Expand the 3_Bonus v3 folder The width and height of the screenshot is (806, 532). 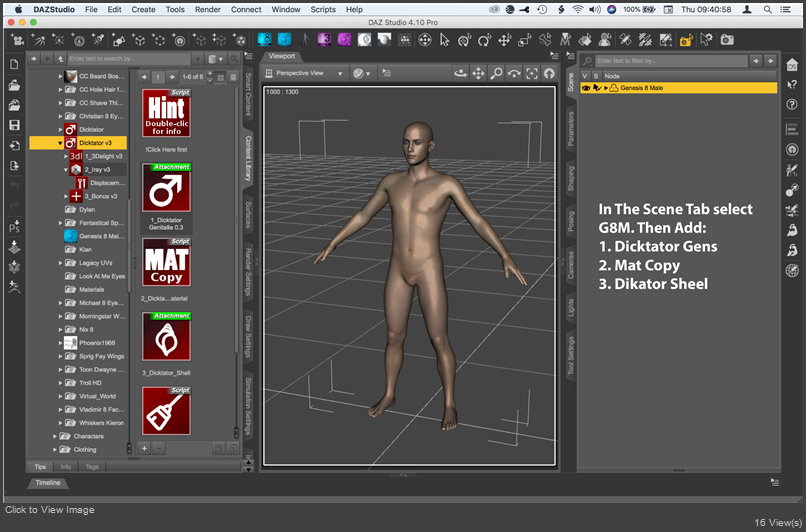click(x=66, y=196)
